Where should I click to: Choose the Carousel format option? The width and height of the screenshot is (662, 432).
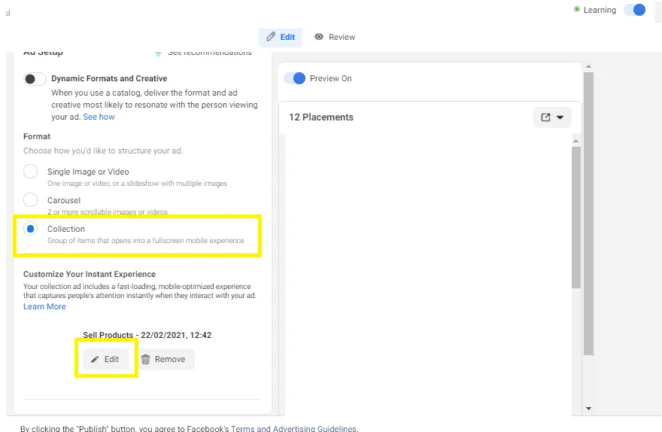[x=30, y=200]
